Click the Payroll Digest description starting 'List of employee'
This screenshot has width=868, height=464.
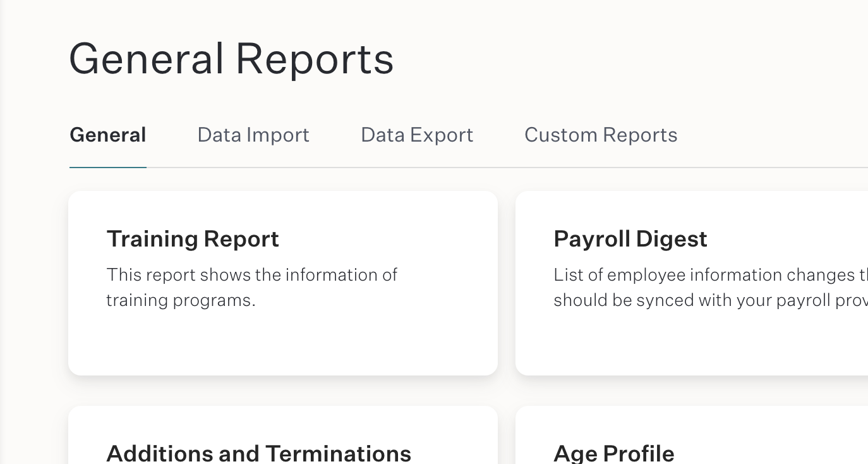[711, 288]
